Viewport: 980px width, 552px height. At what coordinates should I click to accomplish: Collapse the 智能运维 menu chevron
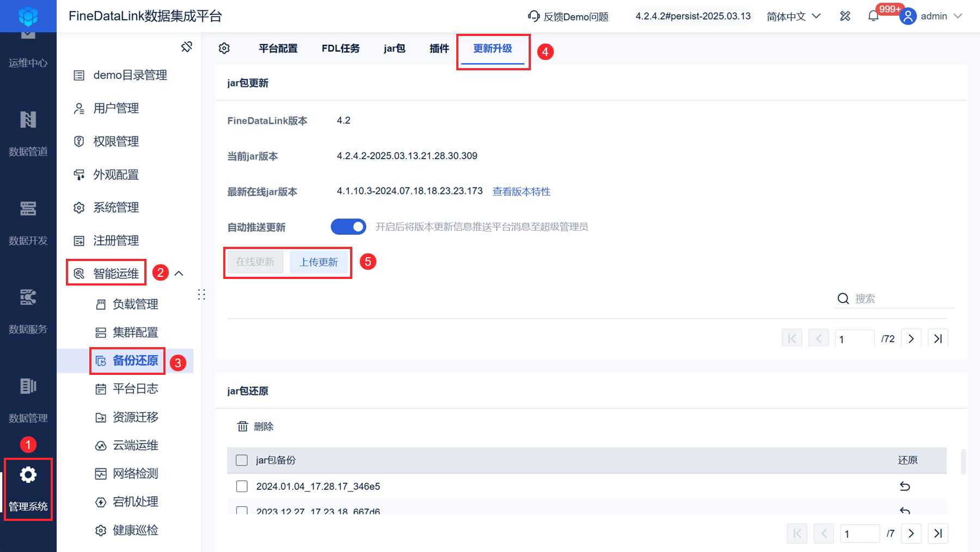click(179, 273)
